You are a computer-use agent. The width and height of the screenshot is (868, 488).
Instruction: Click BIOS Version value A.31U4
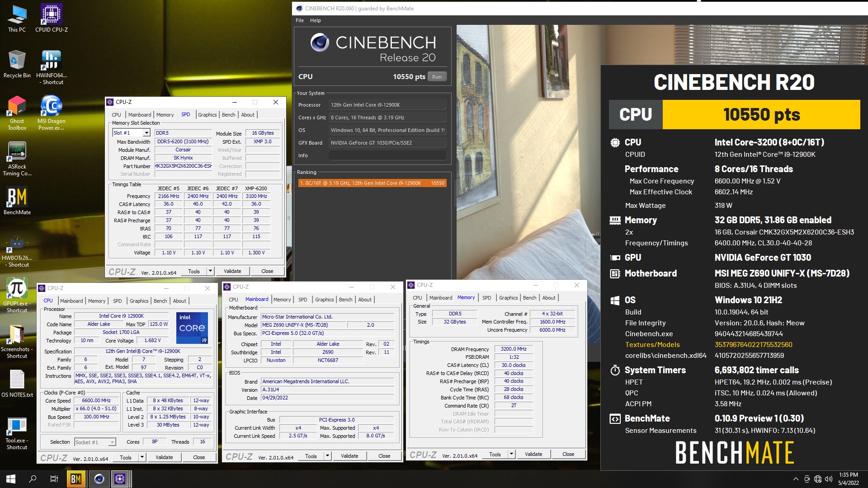pos(328,389)
